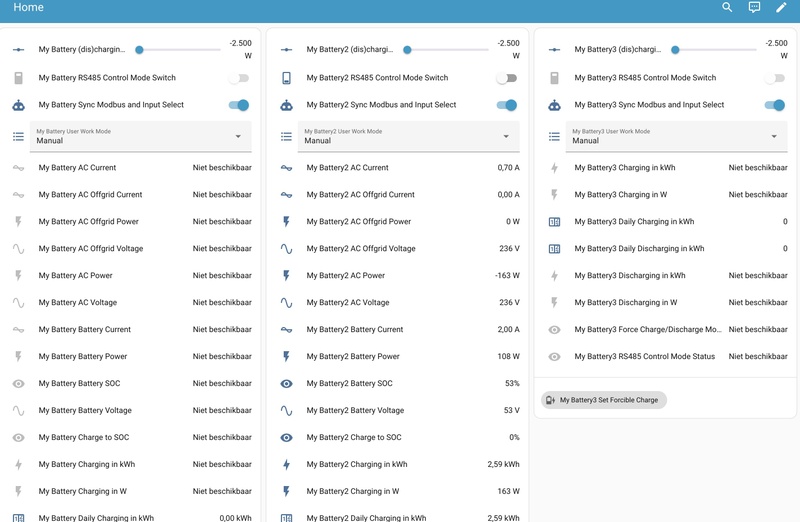
Task: Open the My Battery3 User Work Mode dropdown
Action: tap(677, 136)
